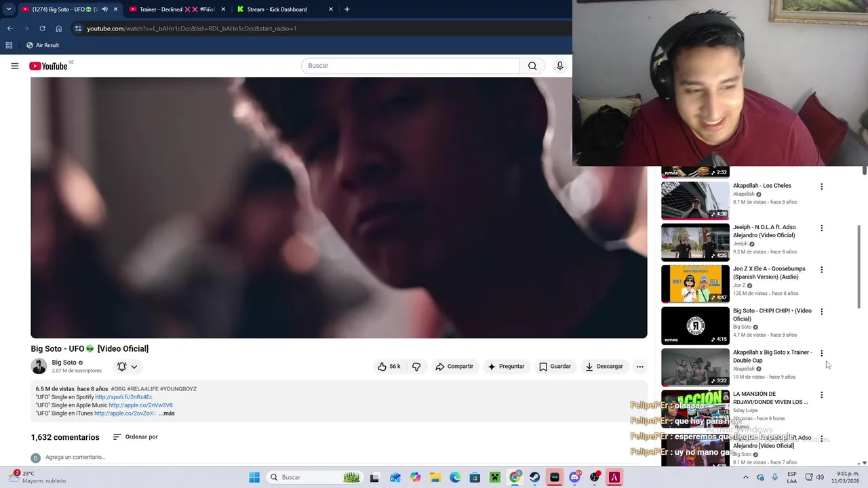
Task: Play the Akapellah - Los Cheles thumbnail
Action: (695, 201)
